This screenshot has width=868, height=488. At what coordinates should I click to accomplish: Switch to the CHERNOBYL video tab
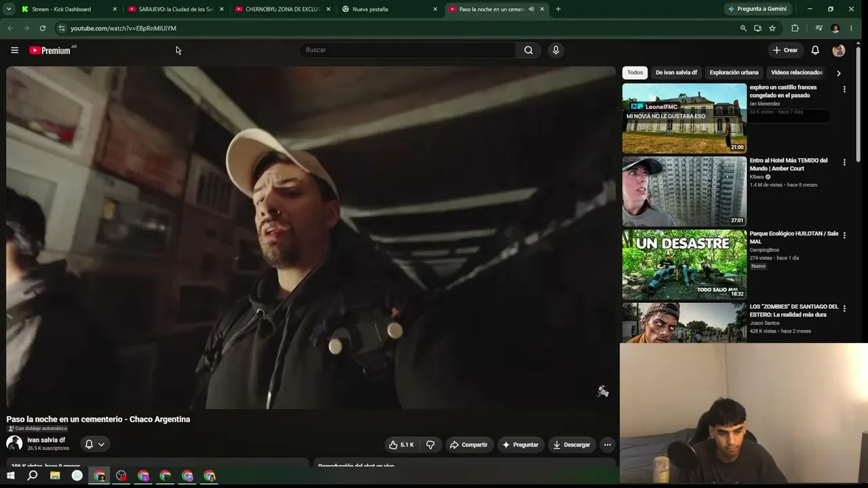(x=281, y=9)
